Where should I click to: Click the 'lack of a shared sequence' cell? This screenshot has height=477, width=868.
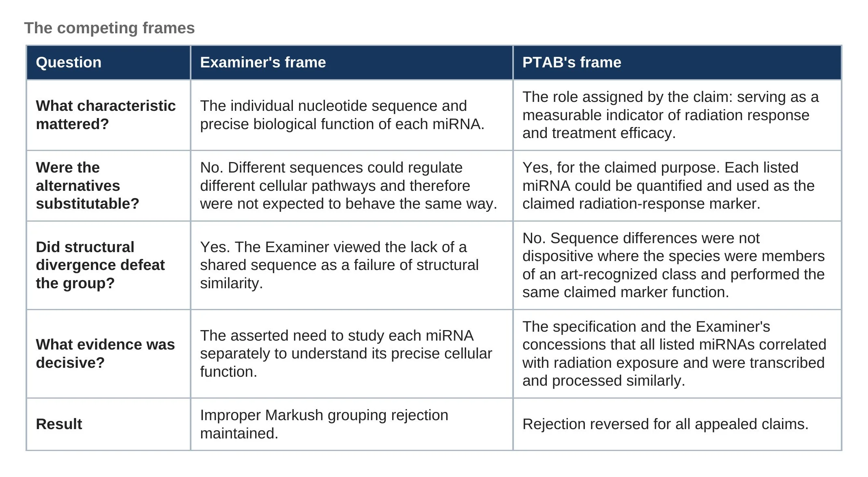point(352,265)
